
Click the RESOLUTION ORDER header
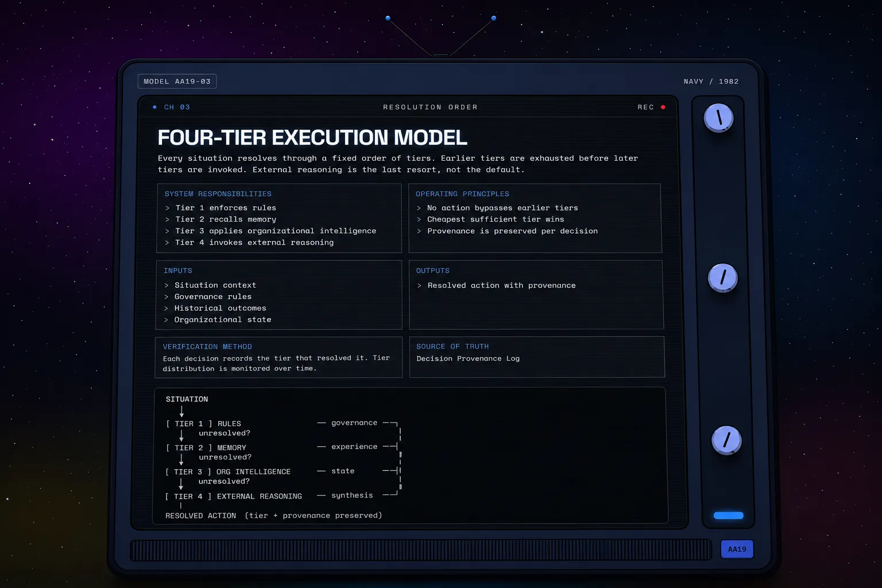click(x=430, y=107)
